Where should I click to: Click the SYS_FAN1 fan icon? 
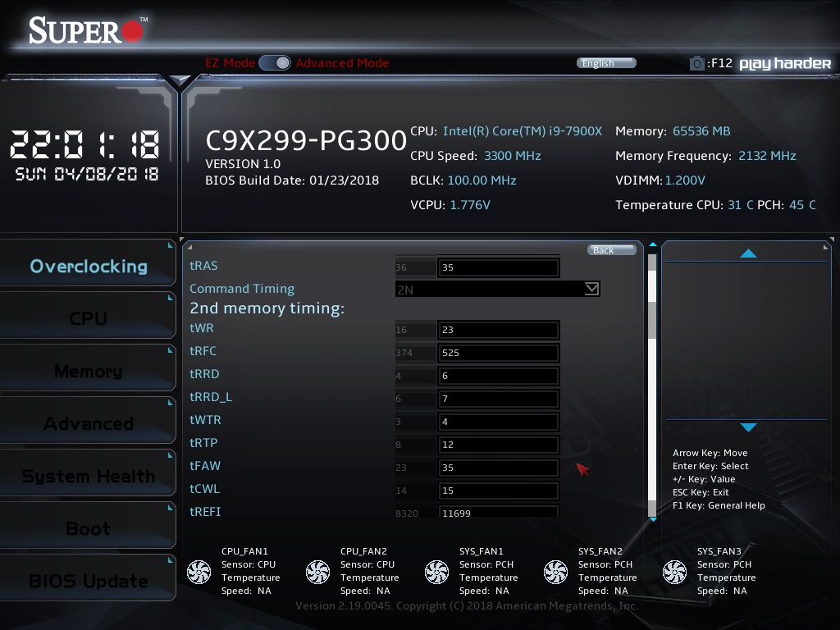point(436,572)
